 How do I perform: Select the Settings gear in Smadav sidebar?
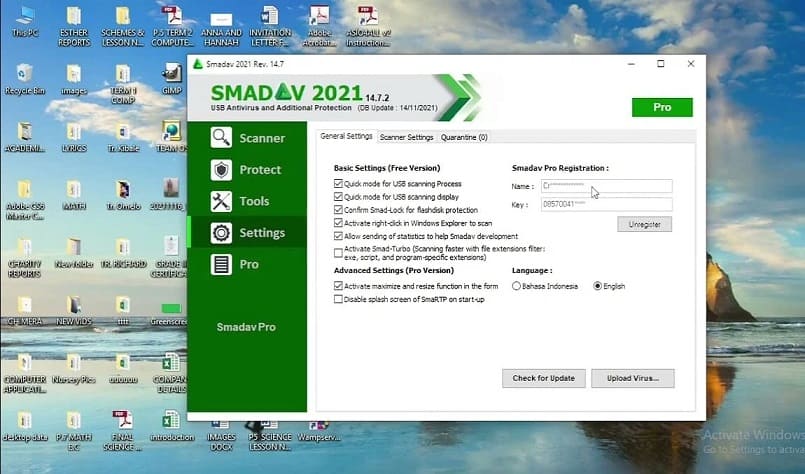click(247, 233)
